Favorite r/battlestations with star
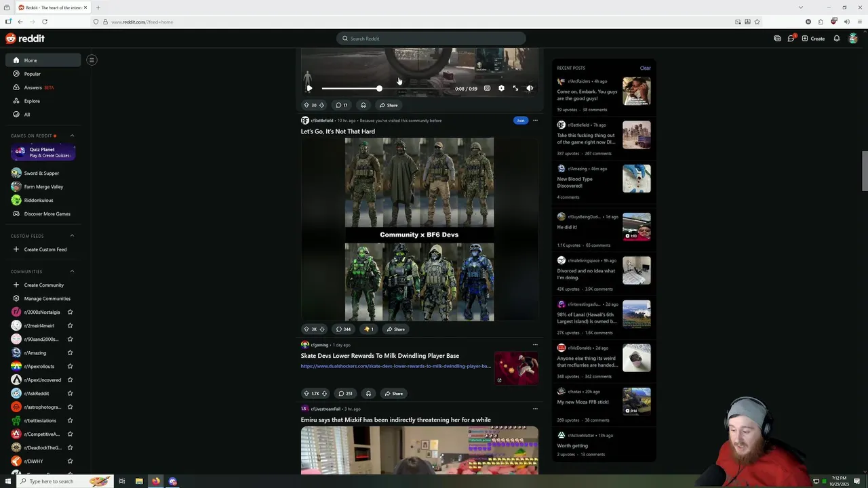Screen dimensions: 868x488 [70, 421]
